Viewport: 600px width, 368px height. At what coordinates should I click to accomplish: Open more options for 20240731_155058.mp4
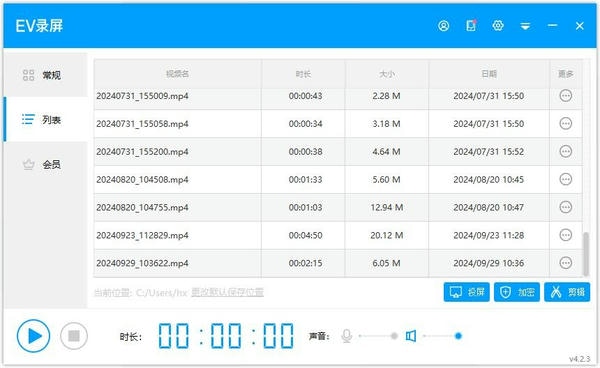[x=566, y=124]
